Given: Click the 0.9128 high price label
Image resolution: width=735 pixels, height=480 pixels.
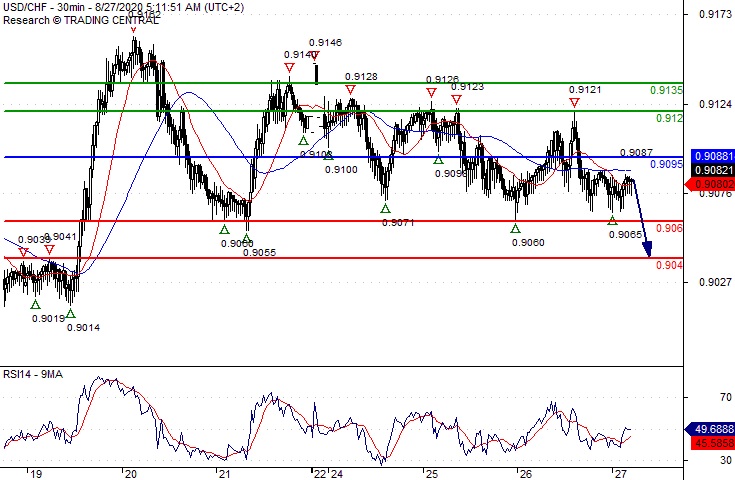Looking at the screenshot, I should (x=361, y=76).
